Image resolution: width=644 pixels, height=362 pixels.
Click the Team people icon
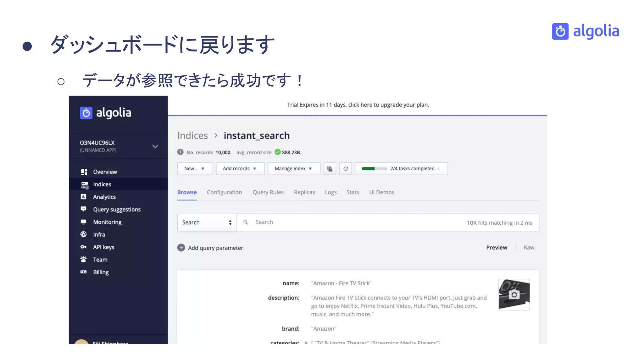click(83, 259)
